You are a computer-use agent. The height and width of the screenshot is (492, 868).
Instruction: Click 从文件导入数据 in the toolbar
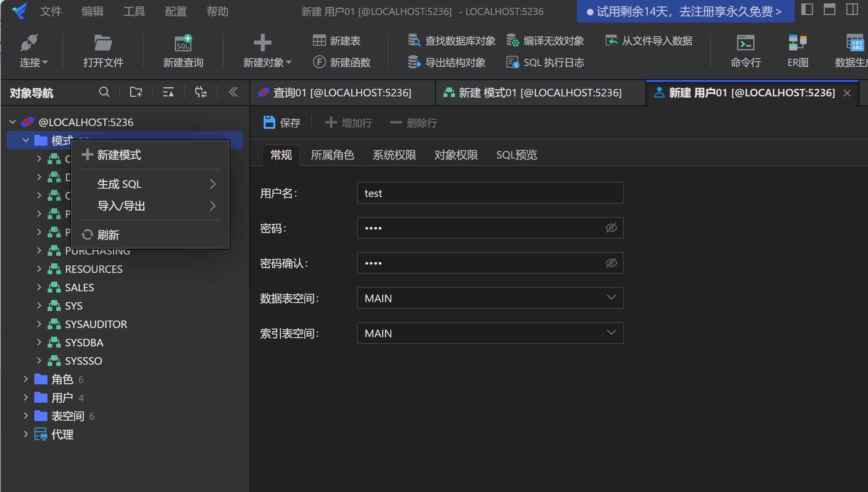point(649,41)
